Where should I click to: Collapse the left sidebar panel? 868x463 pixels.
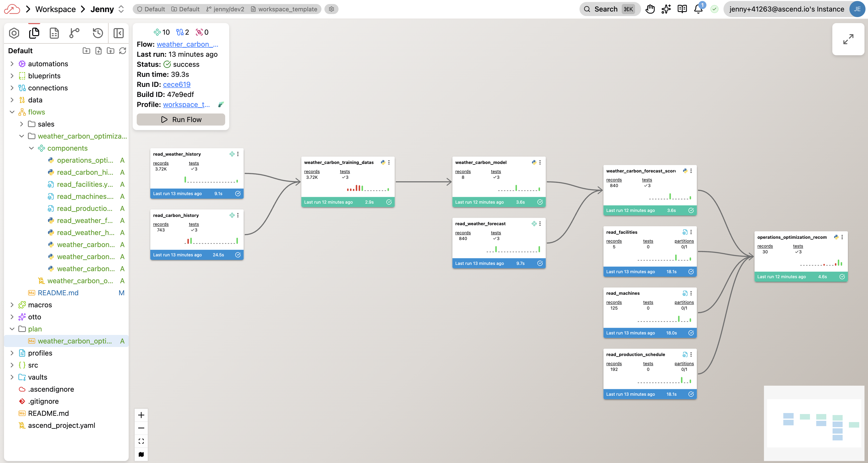click(118, 33)
